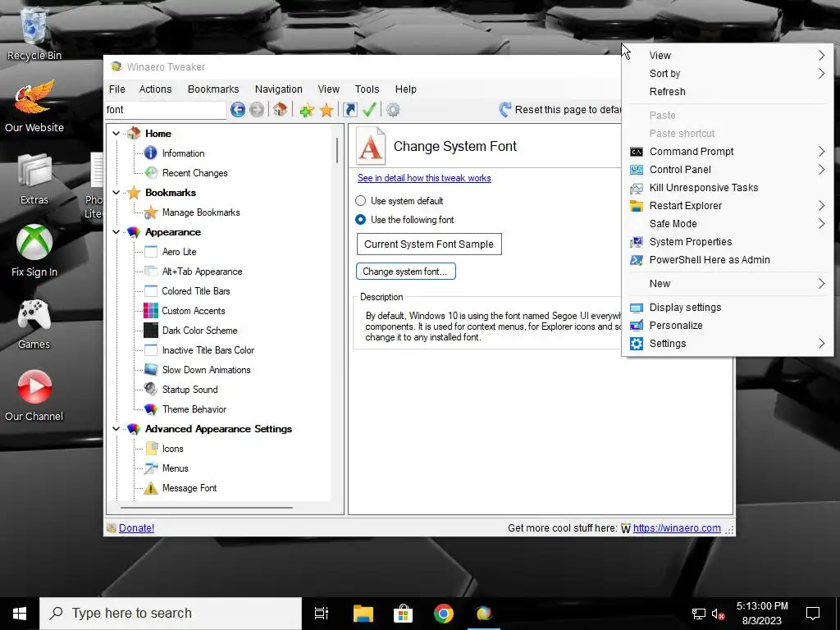Click the green checkmark toolbar icon
Image resolution: width=840 pixels, height=630 pixels.
click(x=369, y=110)
